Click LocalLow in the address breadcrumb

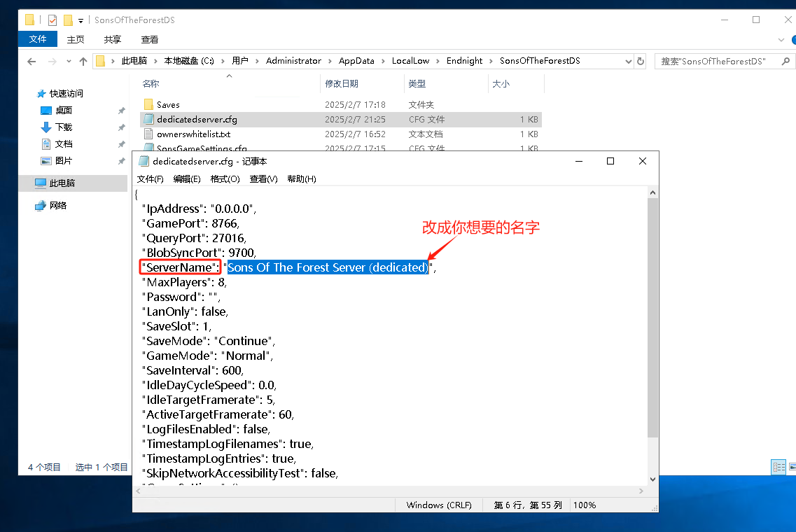[x=411, y=61]
